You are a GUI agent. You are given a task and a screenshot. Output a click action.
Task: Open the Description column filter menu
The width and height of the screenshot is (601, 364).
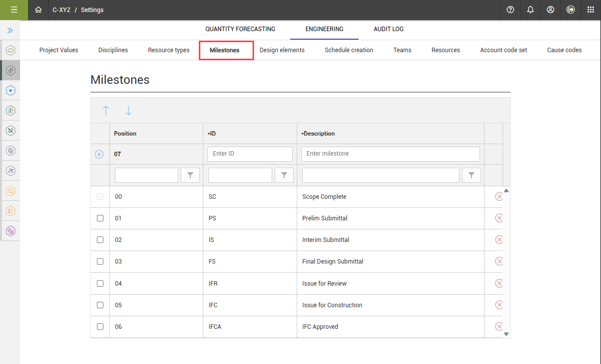click(471, 175)
